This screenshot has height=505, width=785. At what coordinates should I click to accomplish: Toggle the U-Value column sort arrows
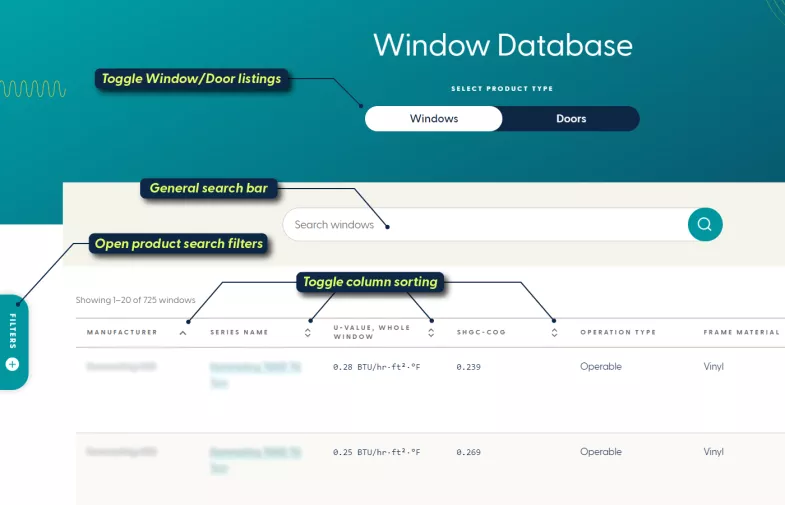(431, 333)
